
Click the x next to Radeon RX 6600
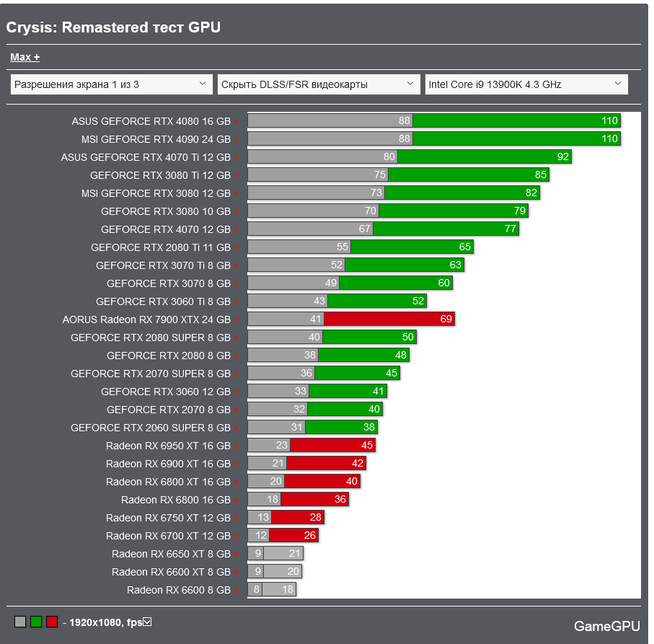(237, 589)
